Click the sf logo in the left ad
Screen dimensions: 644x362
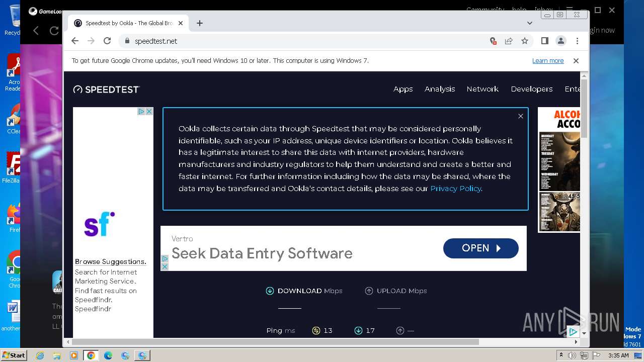[x=100, y=224]
